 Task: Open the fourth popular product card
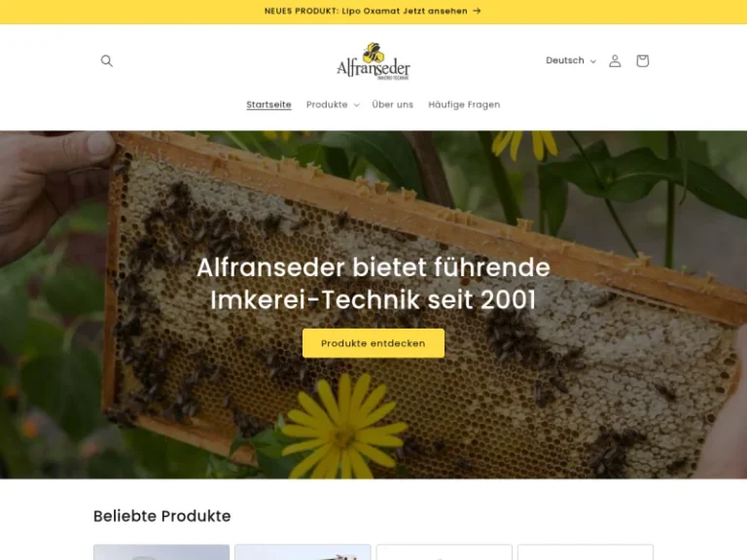[586, 552]
